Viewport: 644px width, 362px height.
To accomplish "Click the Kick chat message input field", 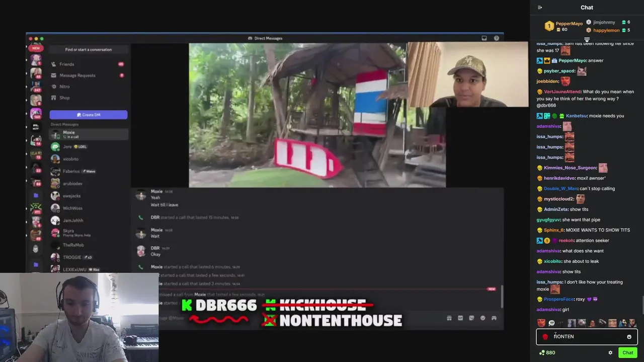I will [x=587, y=337].
